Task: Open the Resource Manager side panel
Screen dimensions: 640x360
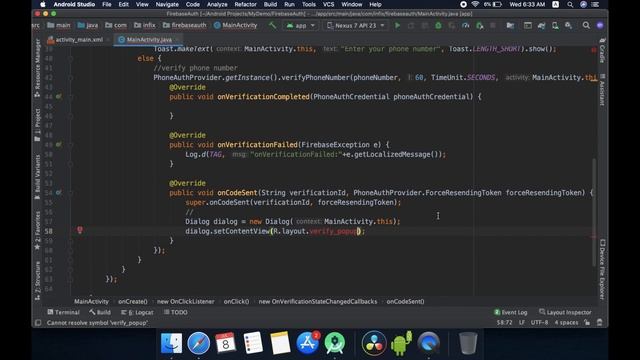Action: tap(38, 68)
